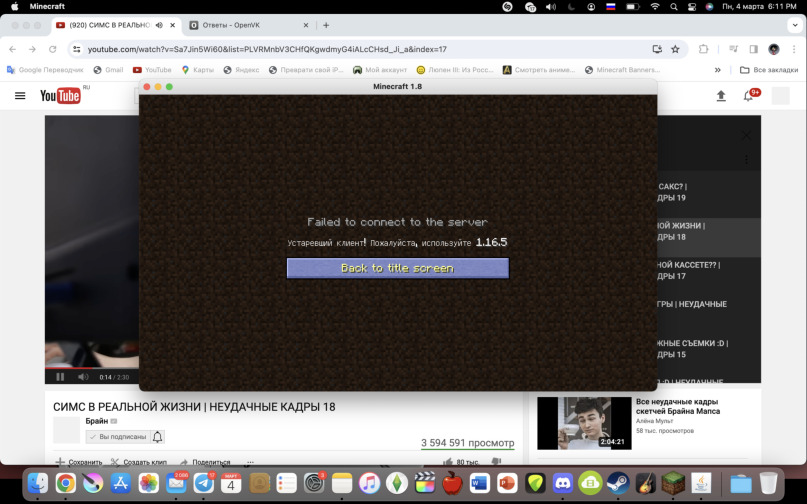The height and width of the screenshot is (504, 807).
Task: Open a new Chrome tab
Action: coord(326,25)
